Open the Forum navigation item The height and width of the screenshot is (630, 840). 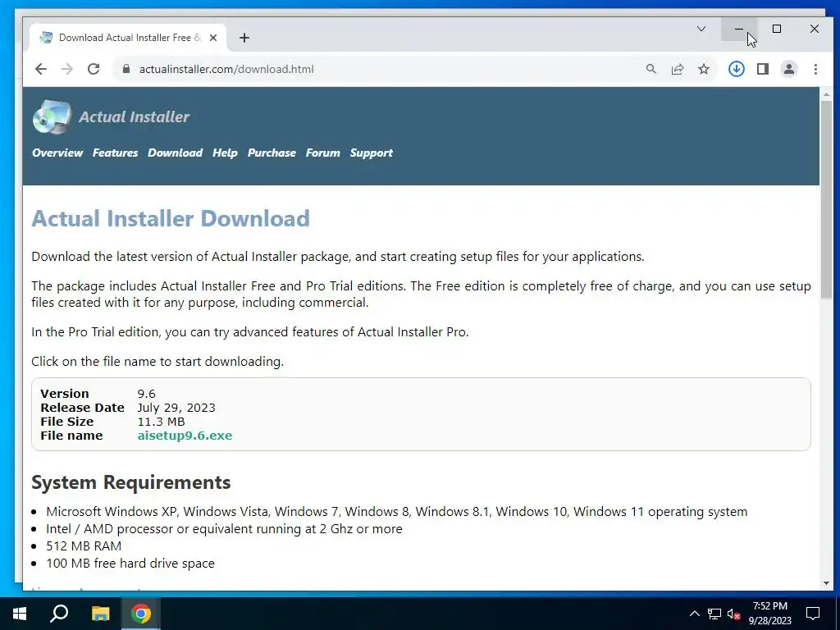coord(322,153)
